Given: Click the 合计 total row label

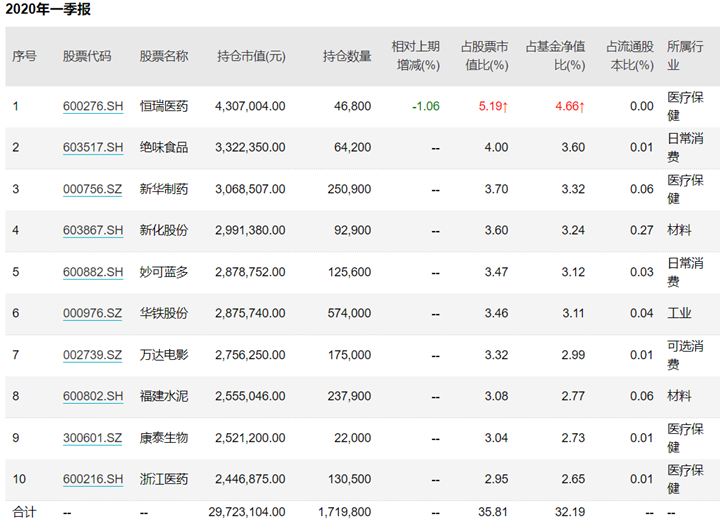Looking at the screenshot, I should [24, 512].
